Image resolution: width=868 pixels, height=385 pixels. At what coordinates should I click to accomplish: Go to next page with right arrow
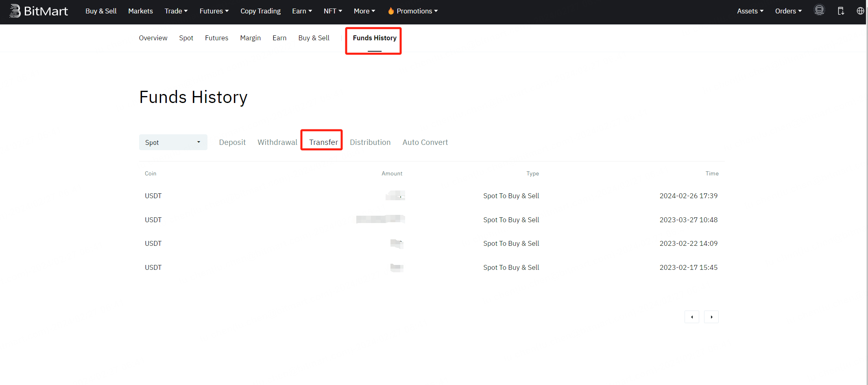pos(711,317)
